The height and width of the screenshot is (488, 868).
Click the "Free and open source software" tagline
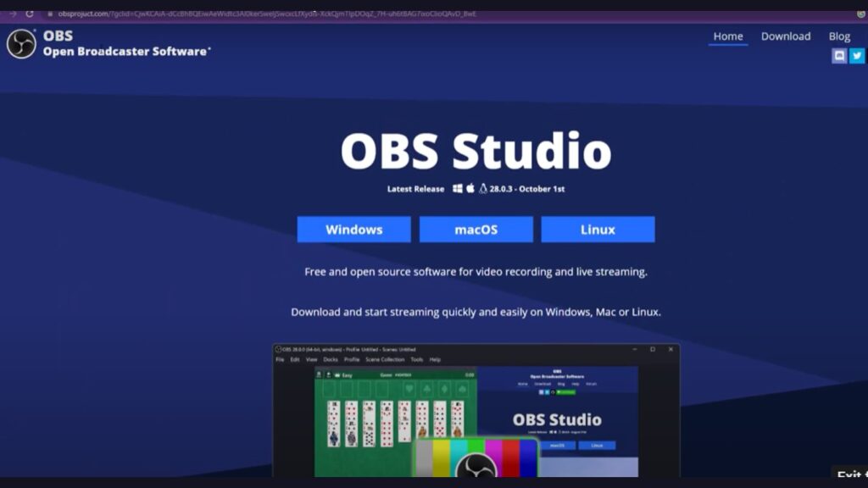coord(476,272)
